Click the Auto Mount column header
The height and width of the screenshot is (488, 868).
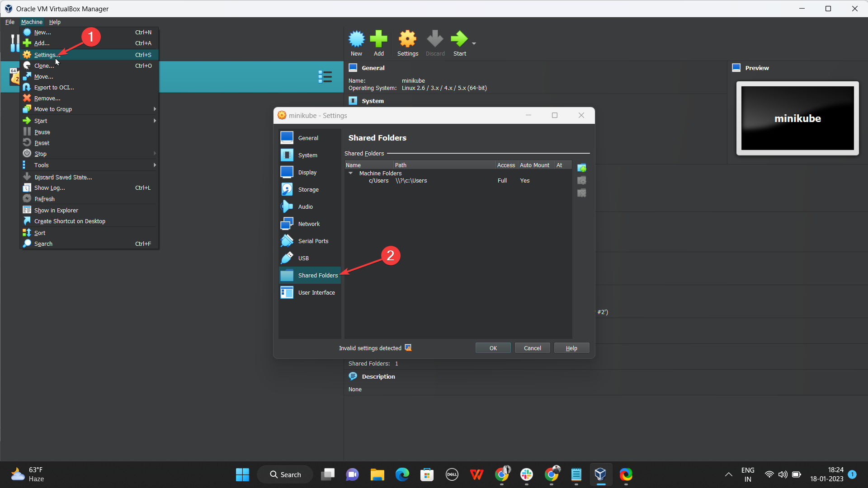pyautogui.click(x=536, y=165)
